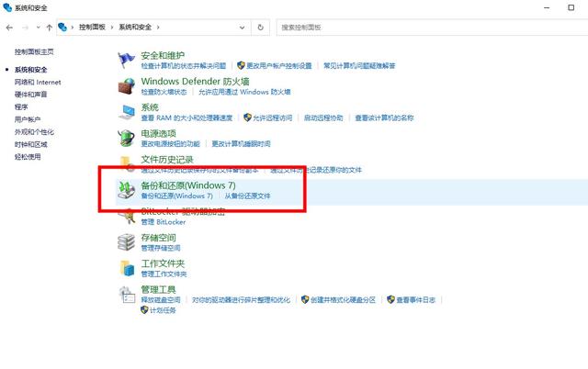Click 允许应用通过 Windows 防火墙 link
Viewport: 588px width, 369px height.
(x=244, y=92)
